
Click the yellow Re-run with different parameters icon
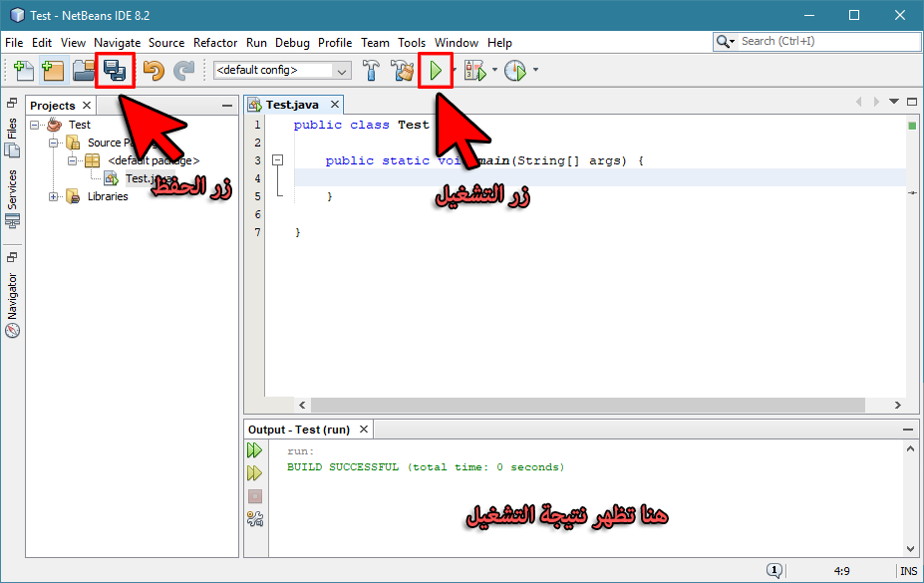(x=254, y=472)
